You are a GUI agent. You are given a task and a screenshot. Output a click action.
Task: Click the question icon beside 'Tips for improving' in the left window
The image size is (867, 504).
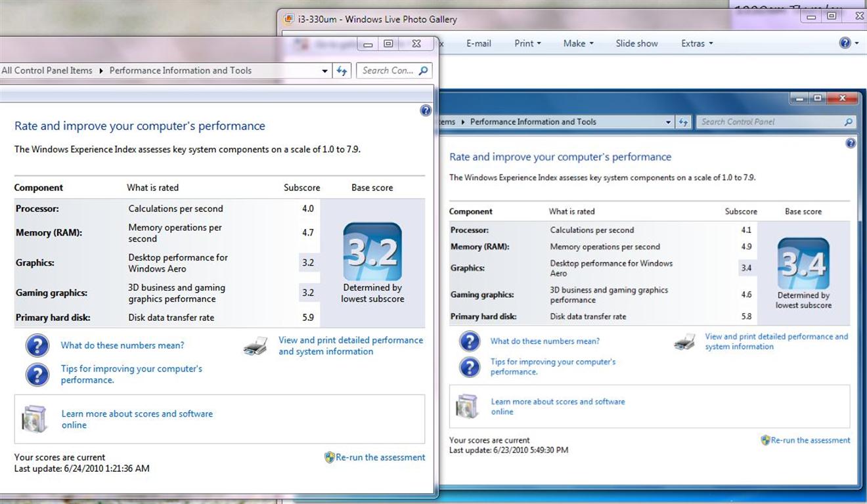click(x=37, y=375)
